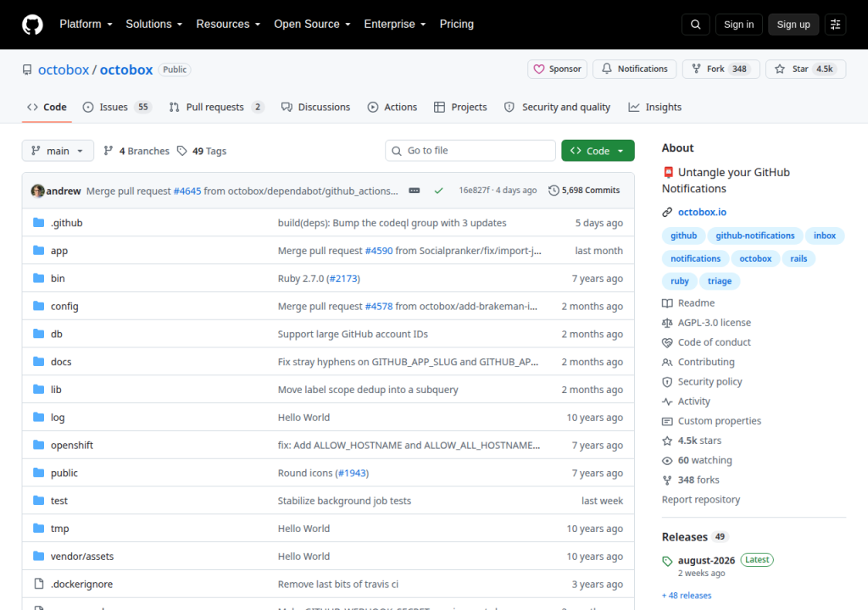Expand the Open Source menu
The image size is (868, 610).
click(312, 25)
